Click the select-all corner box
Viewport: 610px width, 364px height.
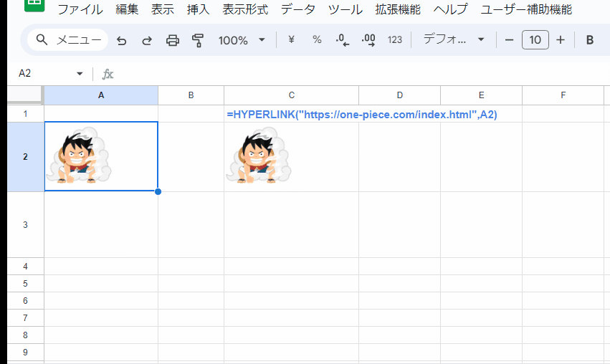(24, 95)
